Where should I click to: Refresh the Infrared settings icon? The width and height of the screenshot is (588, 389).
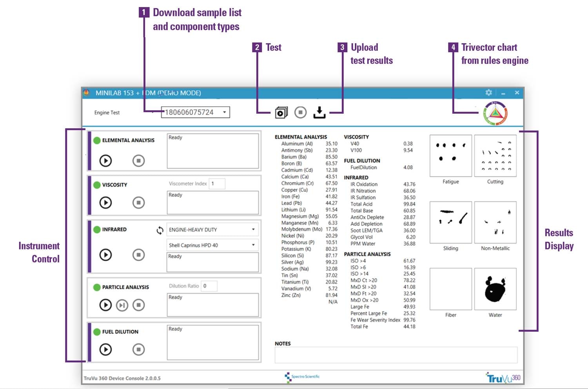pos(160,230)
